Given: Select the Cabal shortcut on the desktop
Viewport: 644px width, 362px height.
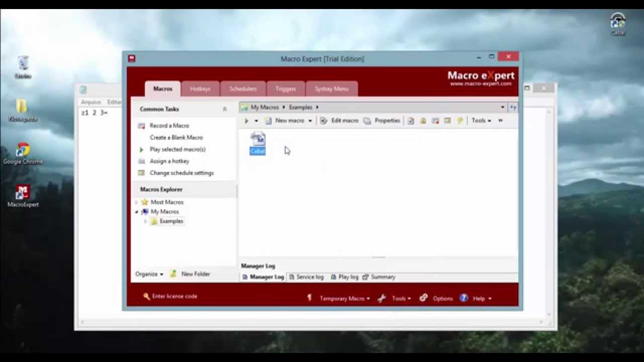Looking at the screenshot, I should (618, 24).
